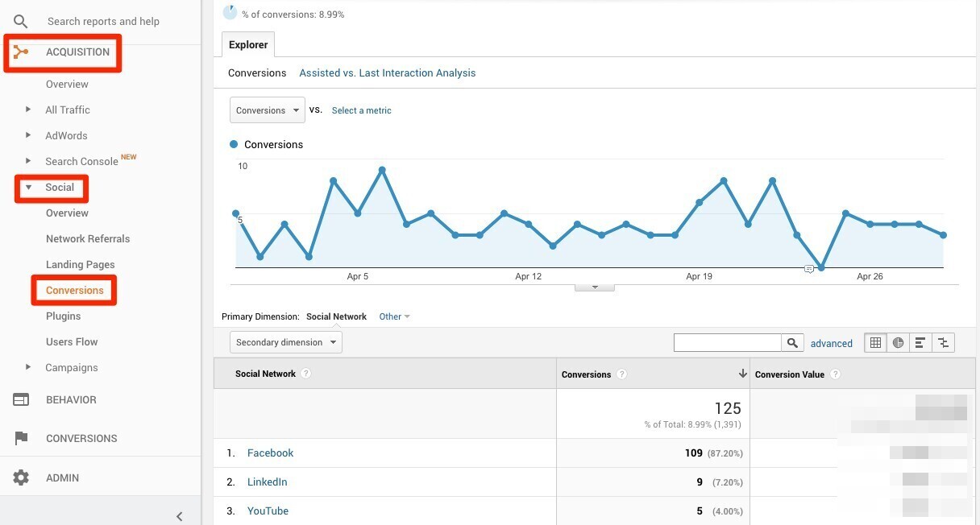Click the table search input field
The height and width of the screenshot is (525, 980).
[727, 343]
